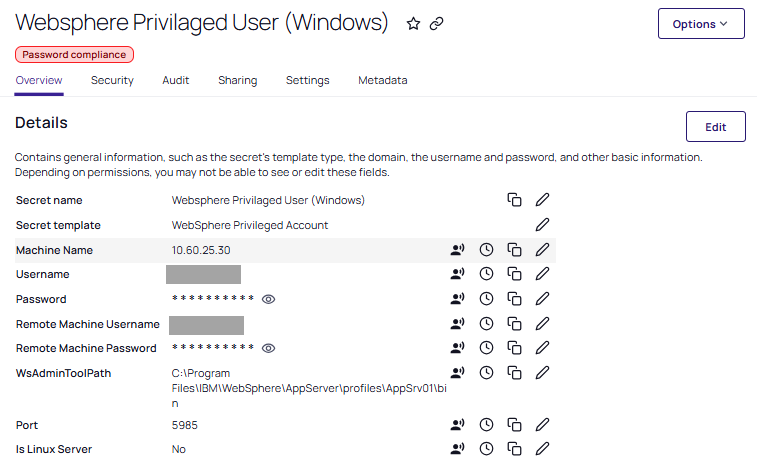Viewport: 757px width, 471px height.
Task: View history of WsAdminToolPath
Action: pos(486,373)
